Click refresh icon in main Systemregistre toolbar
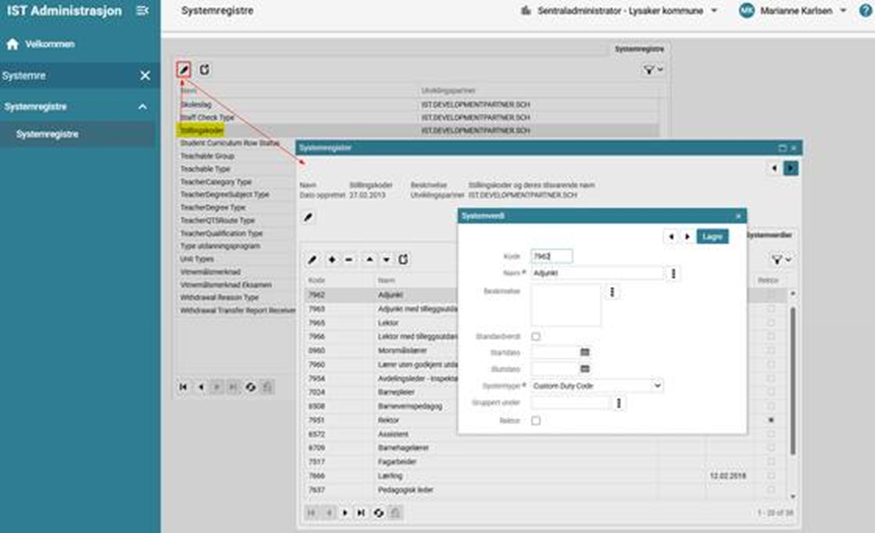The width and height of the screenshot is (875, 533). coord(205,69)
